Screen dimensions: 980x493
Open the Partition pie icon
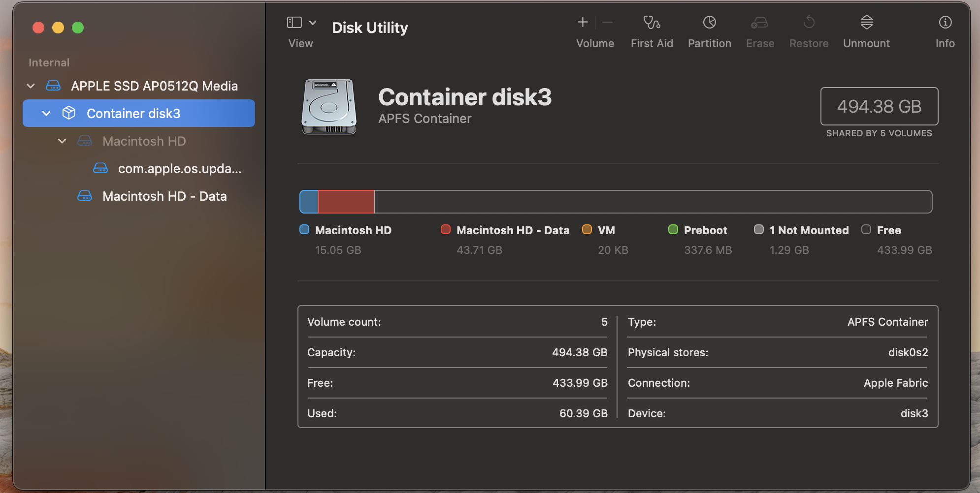point(709,23)
